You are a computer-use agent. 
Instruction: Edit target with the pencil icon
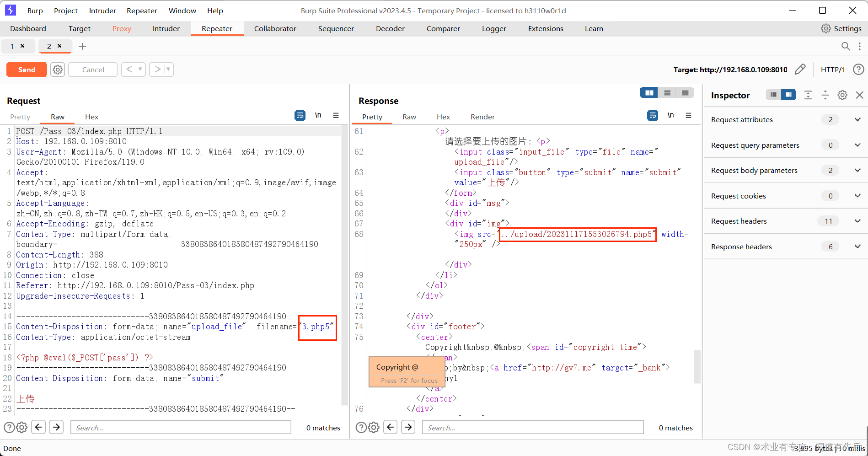800,70
